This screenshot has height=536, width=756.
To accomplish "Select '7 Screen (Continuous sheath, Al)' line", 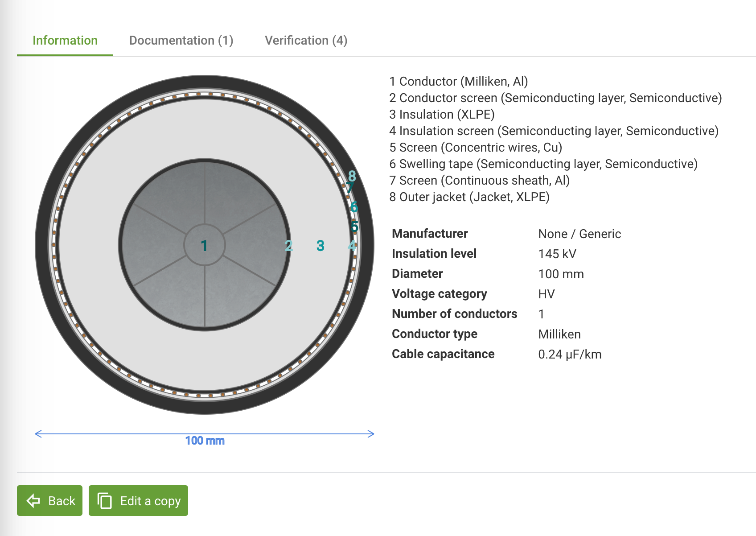I will [x=480, y=180].
